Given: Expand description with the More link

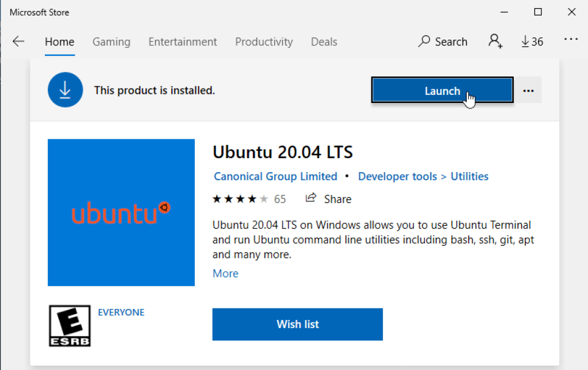Looking at the screenshot, I should pyautogui.click(x=225, y=273).
